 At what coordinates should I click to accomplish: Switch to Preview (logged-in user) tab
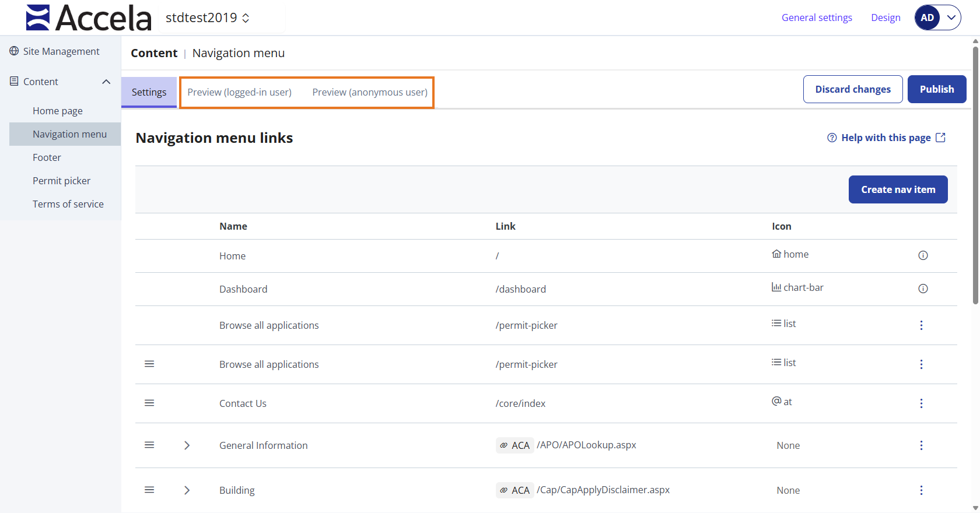239,92
